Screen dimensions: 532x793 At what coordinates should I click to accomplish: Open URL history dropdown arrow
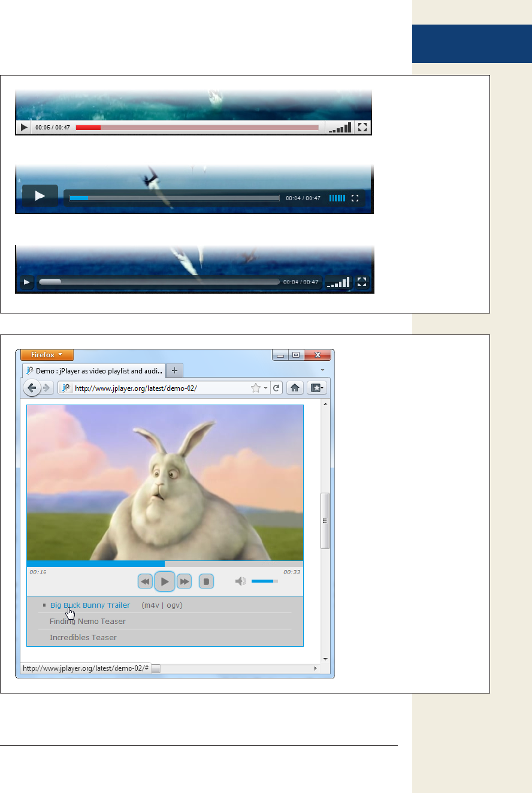click(x=265, y=388)
